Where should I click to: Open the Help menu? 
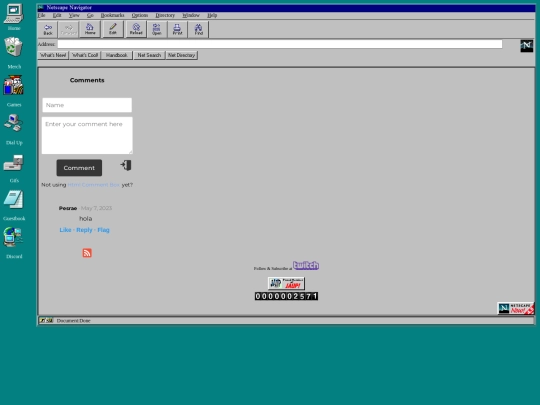[x=212, y=15]
